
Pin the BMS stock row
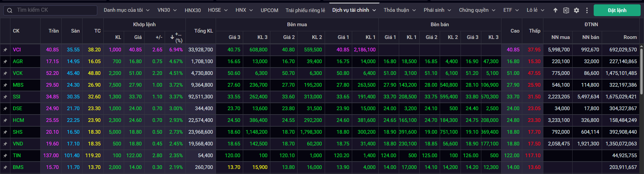tap(5, 167)
